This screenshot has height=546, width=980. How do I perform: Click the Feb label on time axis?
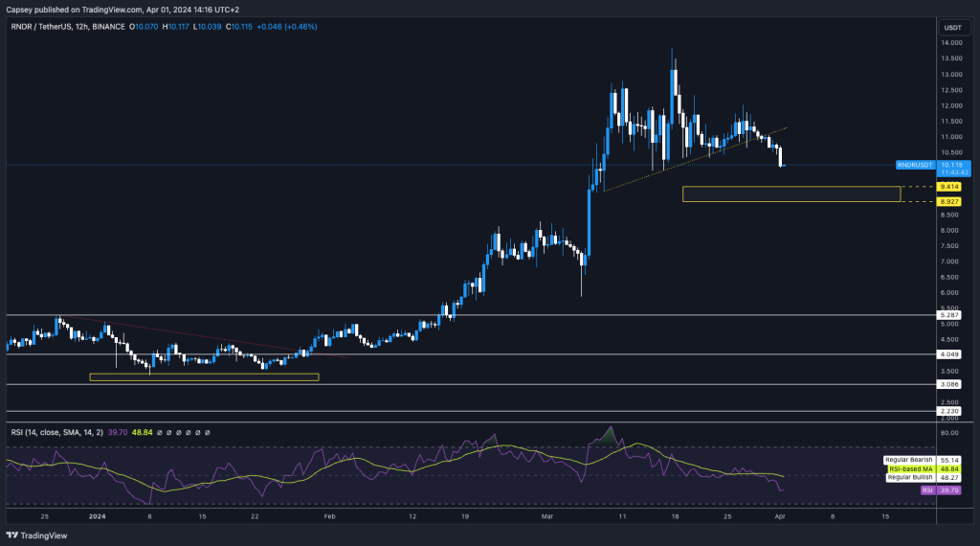pos(329,514)
